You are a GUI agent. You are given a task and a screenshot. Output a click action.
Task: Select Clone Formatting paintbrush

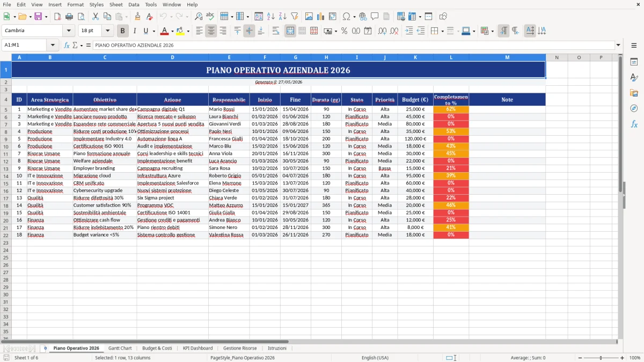[x=137, y=17]
